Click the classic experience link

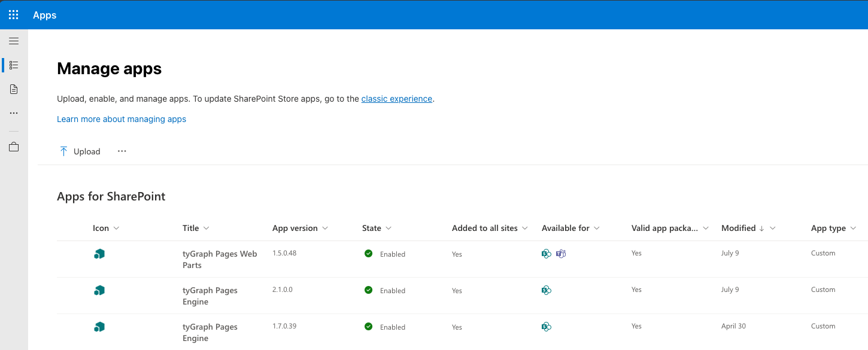(x=396, y=99)
